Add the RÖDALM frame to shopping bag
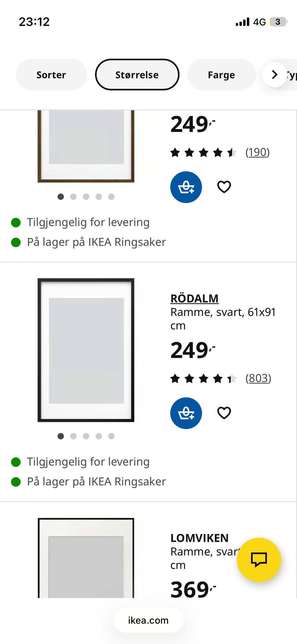 click(186, 413)
